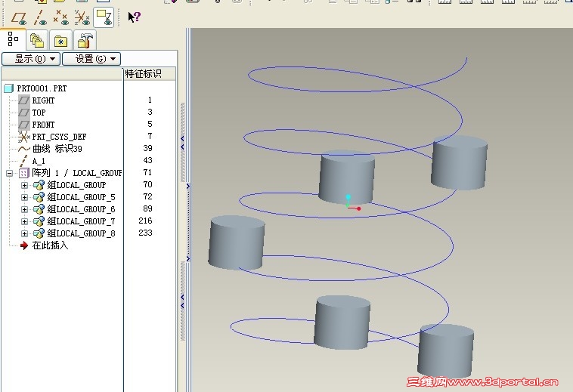The width and height of the screenshot is (573, 392).
Task: Expand the 组LOCAL_GROUP_7 node
Action: (x=24, y=221)
